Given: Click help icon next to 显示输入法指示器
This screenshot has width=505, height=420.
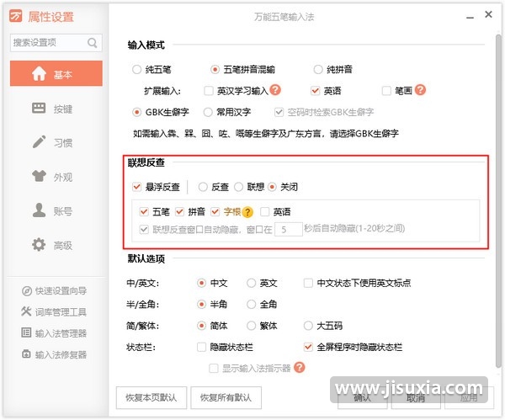Looking at the screenshot, I should click(x=300, y=368).
